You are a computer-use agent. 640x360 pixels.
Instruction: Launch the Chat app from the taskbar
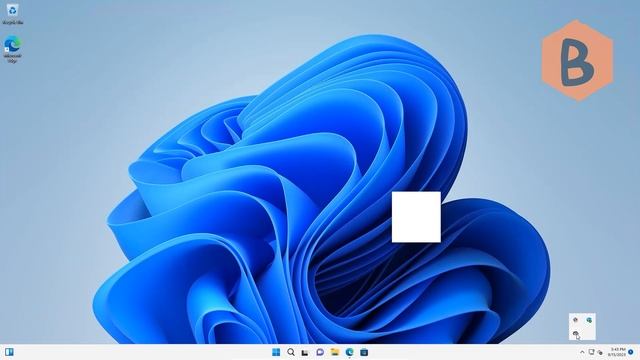(x=320, y=352)
